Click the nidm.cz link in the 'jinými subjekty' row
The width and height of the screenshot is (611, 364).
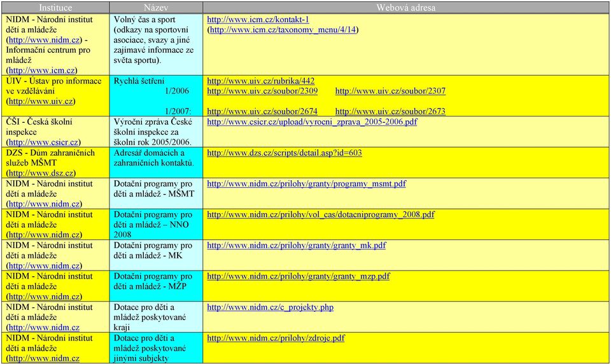pyautogui.click(x=44, y=358)
